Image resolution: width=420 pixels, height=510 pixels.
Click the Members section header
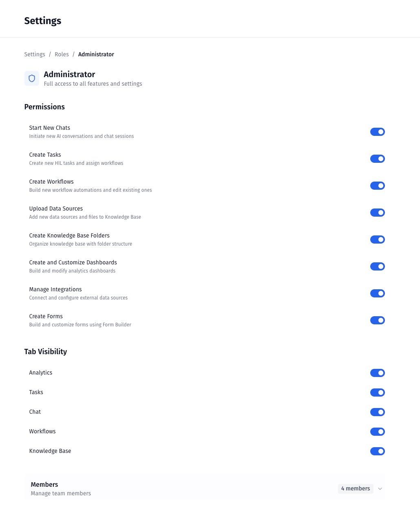[44, 485]
